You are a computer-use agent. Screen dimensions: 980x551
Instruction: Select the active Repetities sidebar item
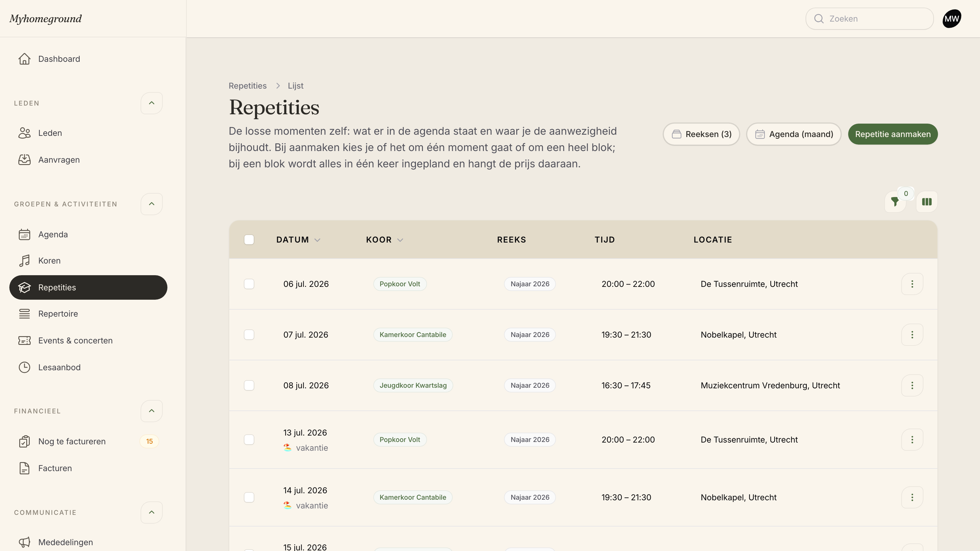pos(88,287)
